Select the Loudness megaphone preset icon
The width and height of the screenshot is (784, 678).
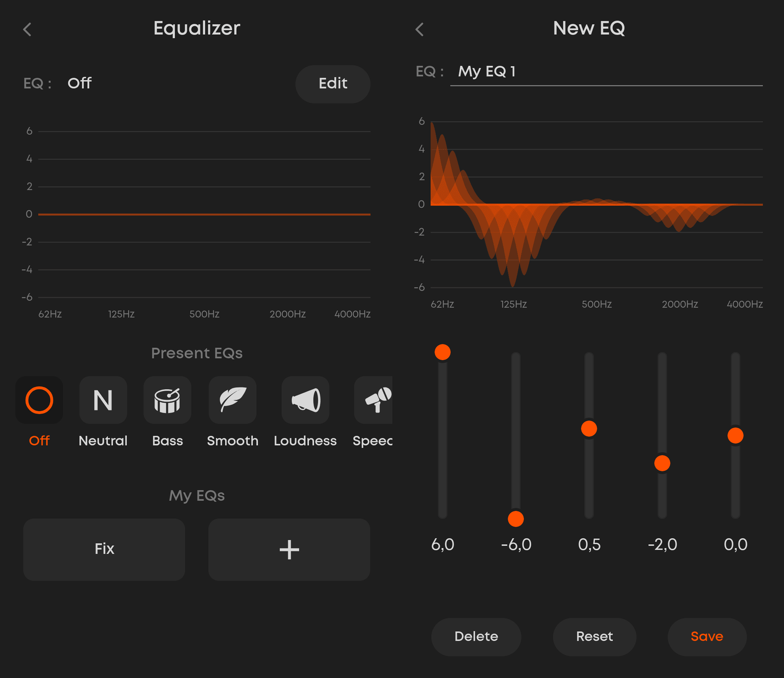point(305,400)
